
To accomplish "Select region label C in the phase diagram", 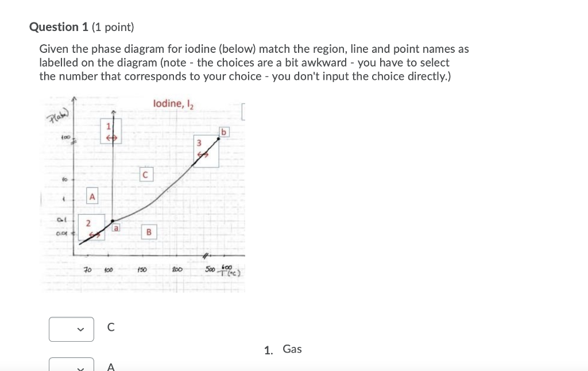I will point(146,175).
